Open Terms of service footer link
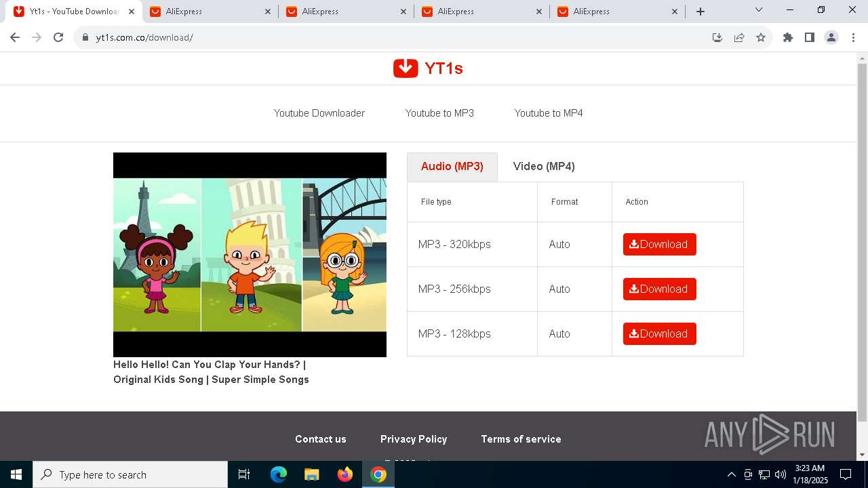The height and width of the screenshot is (488, 868). coord(521,439)
